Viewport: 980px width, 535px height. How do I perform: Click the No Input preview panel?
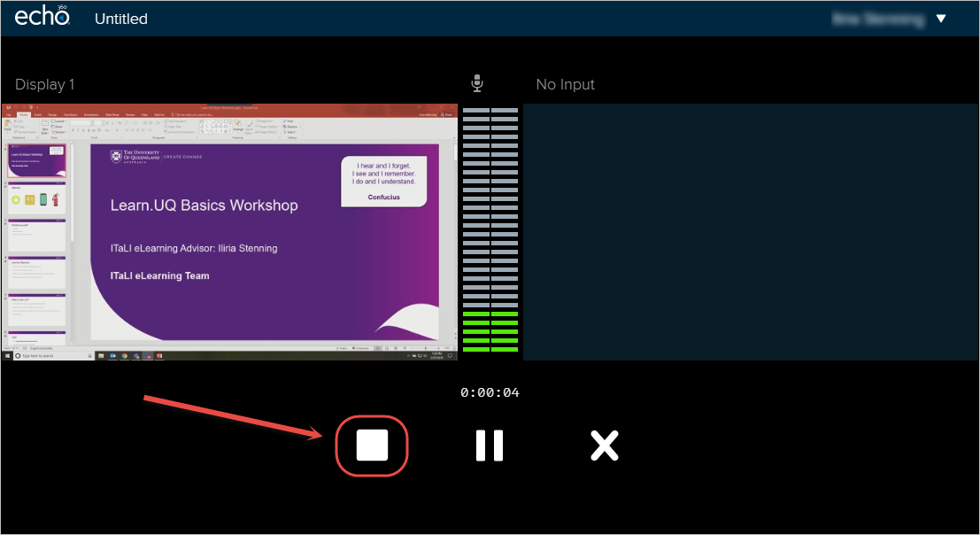pyautogui.click(x=750, y=232)
